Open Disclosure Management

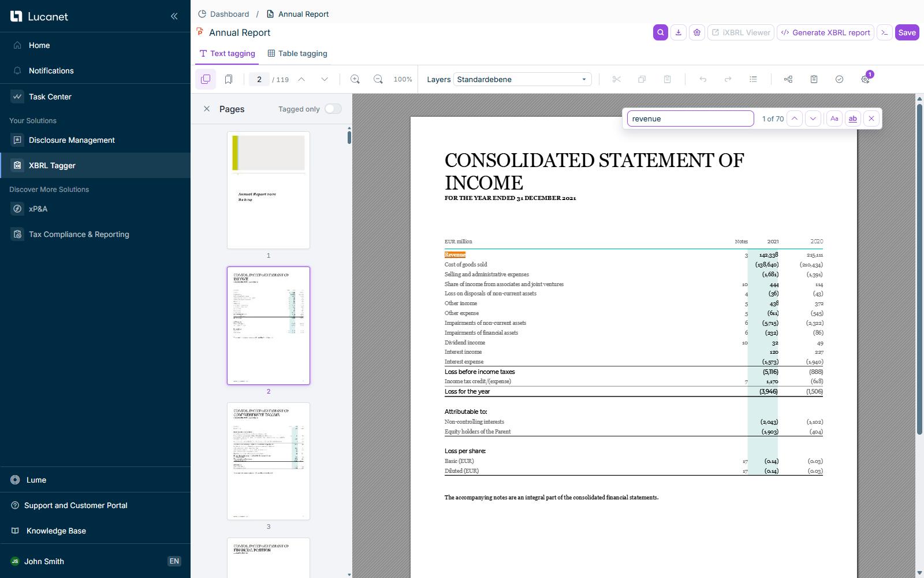click(x=95, y=140)
